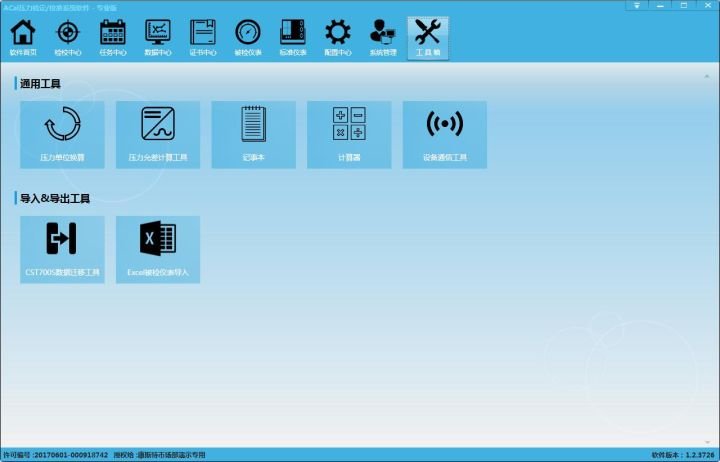Open the title bar dropdown menu arrow
The width and height of the screenshot is (720, 462).
637,6
